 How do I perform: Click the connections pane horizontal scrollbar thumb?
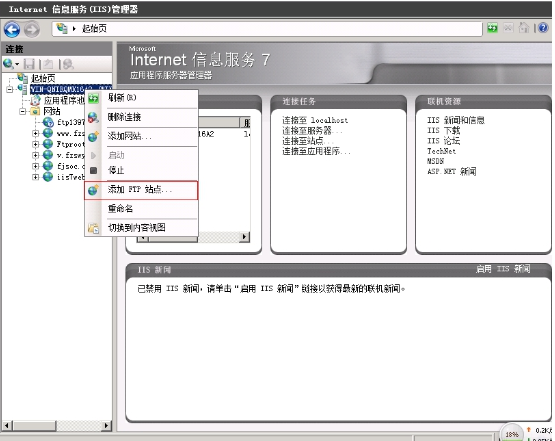click(x=34, y=425)
